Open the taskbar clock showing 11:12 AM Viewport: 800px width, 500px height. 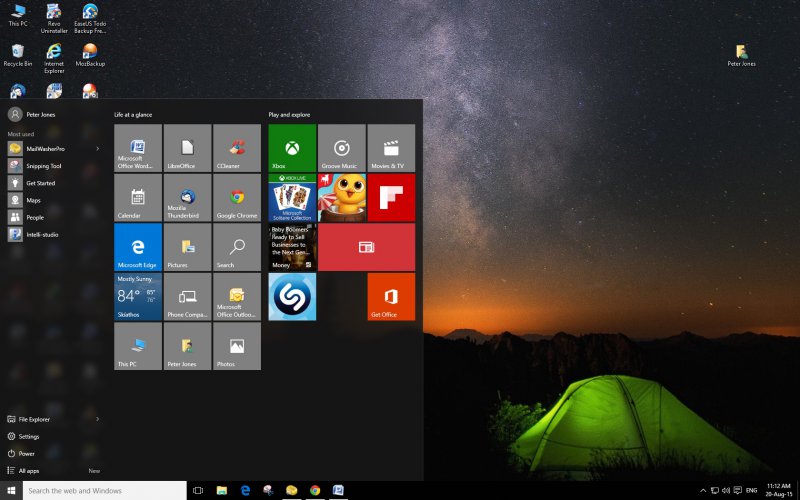(x=779, y=490)
